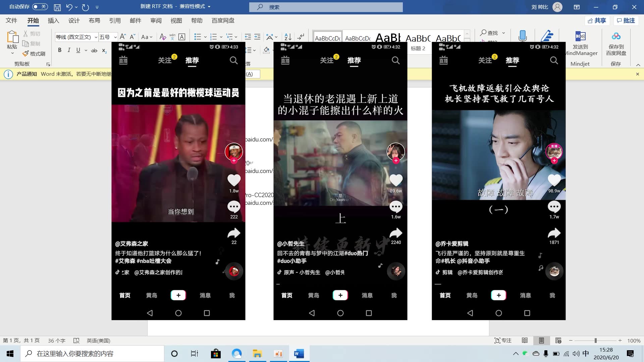Click zoom out minus button
644x362 pixels.
(x=571, y=341)
